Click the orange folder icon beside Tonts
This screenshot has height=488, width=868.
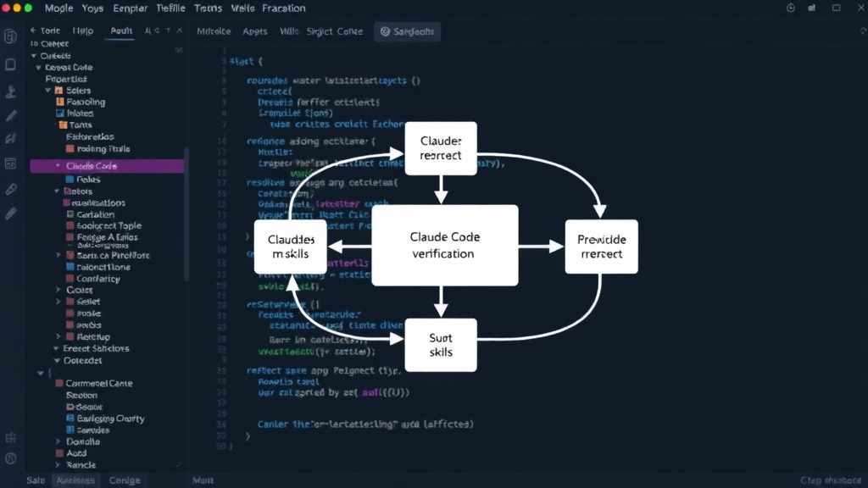point(63,125)
